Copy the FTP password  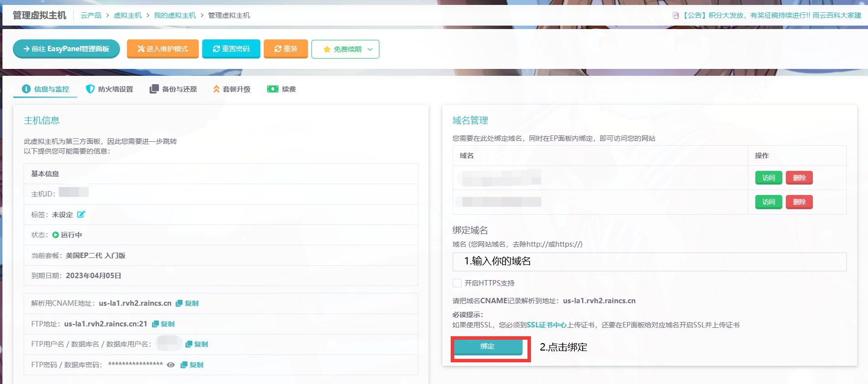pyautogui.click(x=192, y=365)
